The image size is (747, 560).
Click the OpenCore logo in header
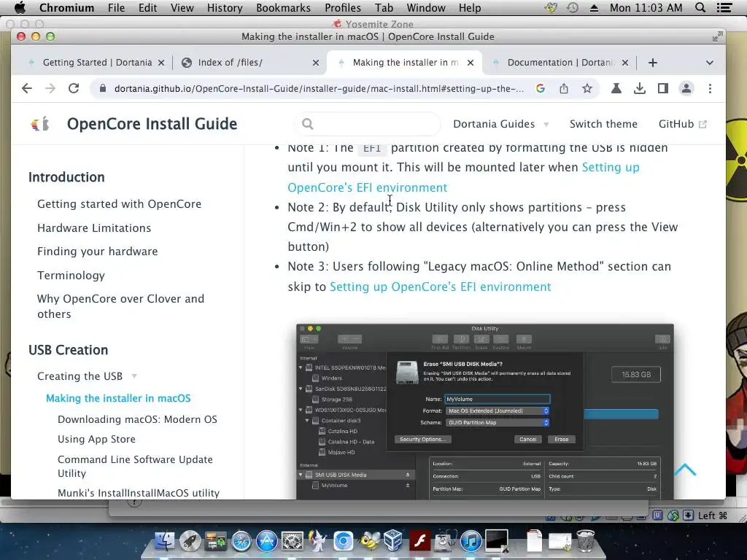click(40, 124)
